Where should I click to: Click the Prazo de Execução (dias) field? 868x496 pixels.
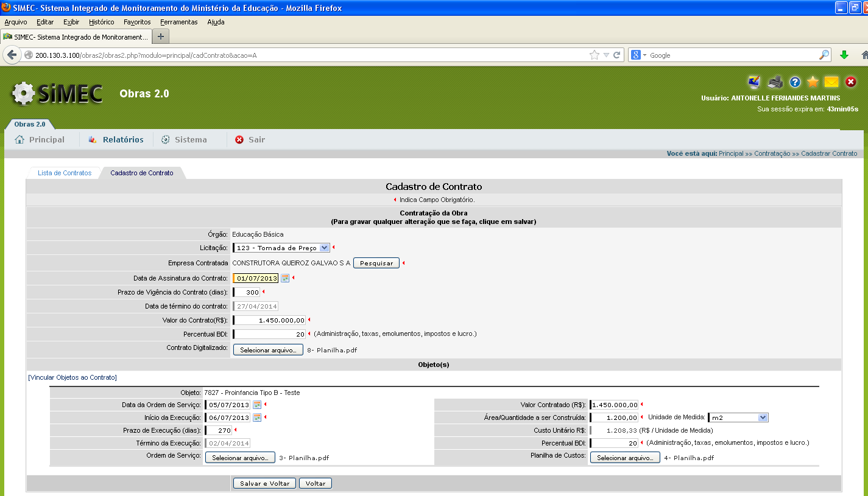pyautogui.click(x=219, y=430)
